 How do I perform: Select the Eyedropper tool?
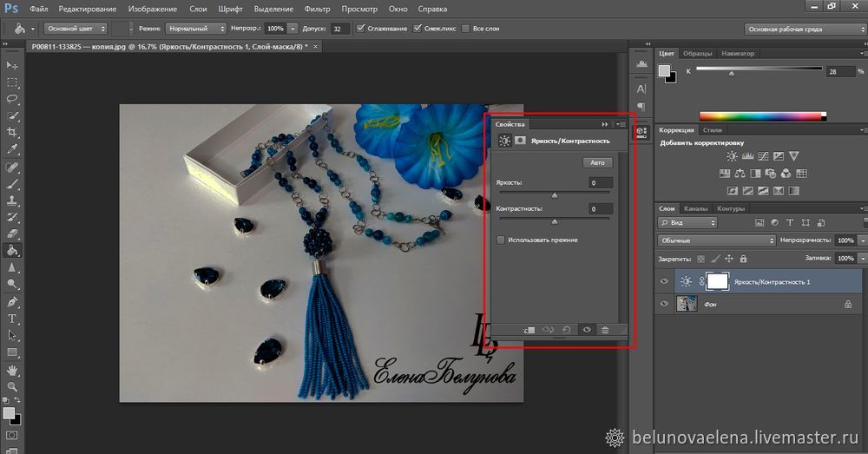12,148
